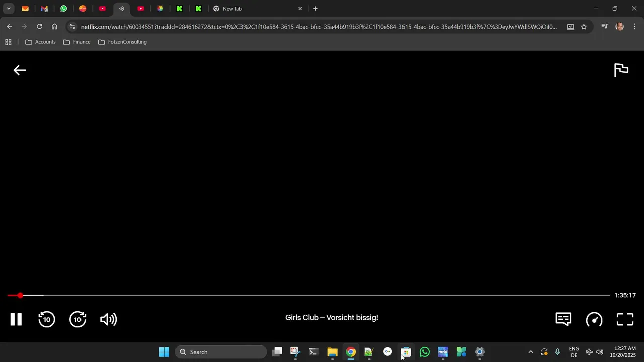The height and width of the screenshot is (362, 644).
Task: Open the Chrome profile avatar
Action: pyautogui.click(x=620, y=27)
